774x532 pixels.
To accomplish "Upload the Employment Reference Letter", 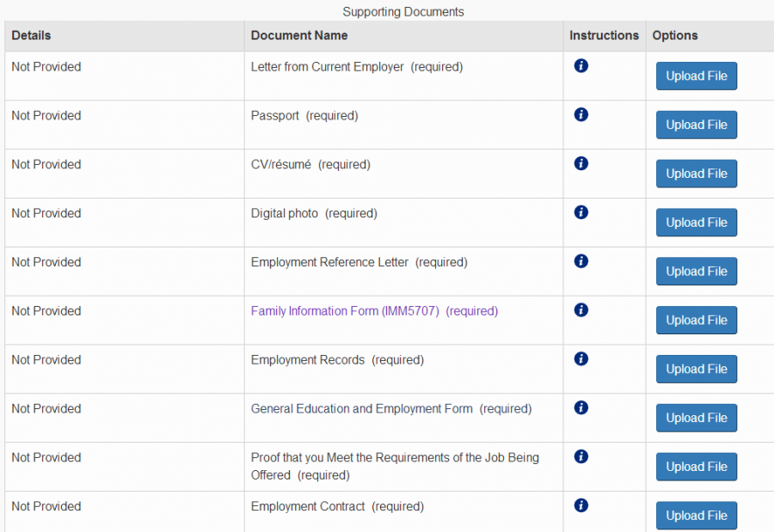I will 696,272.
